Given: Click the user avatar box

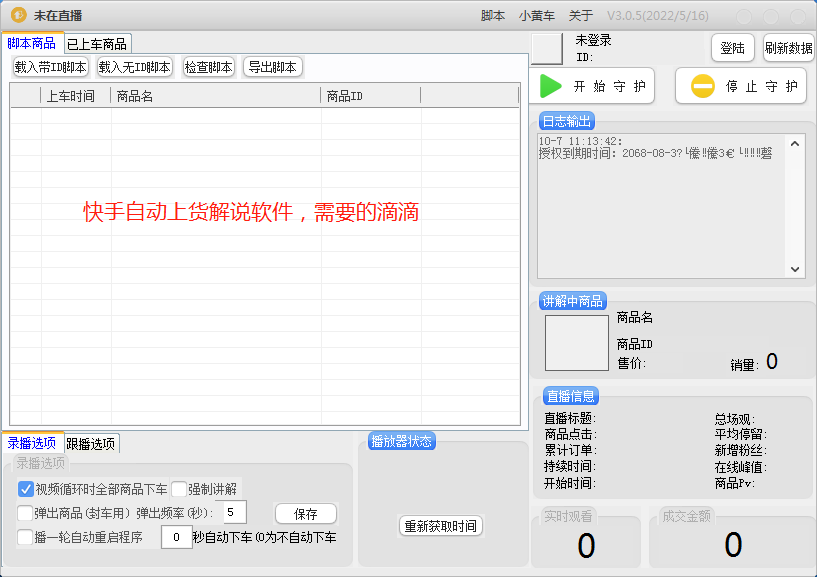Looking at the screenshot, I should pyautogui.click(x=547, y=49).
